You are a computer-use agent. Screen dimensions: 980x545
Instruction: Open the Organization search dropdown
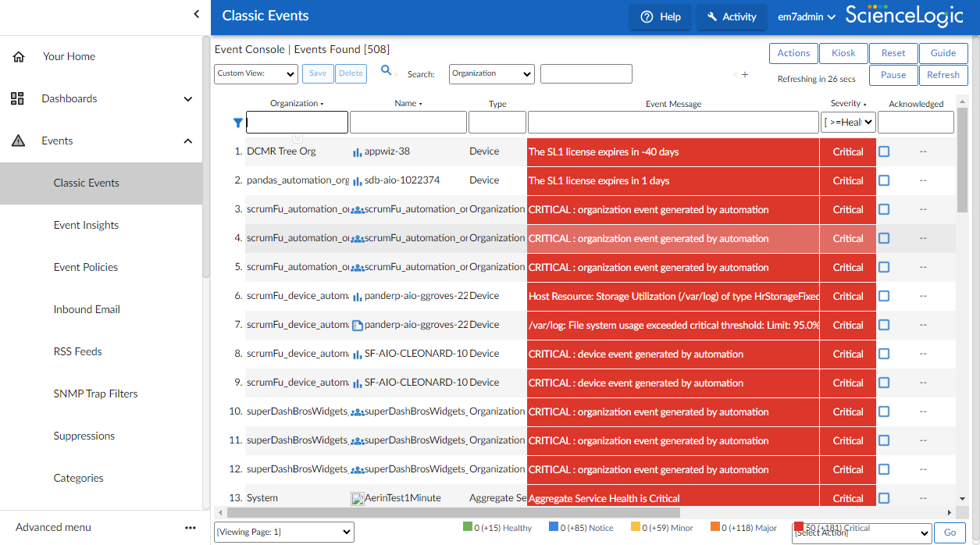(491, 74)
